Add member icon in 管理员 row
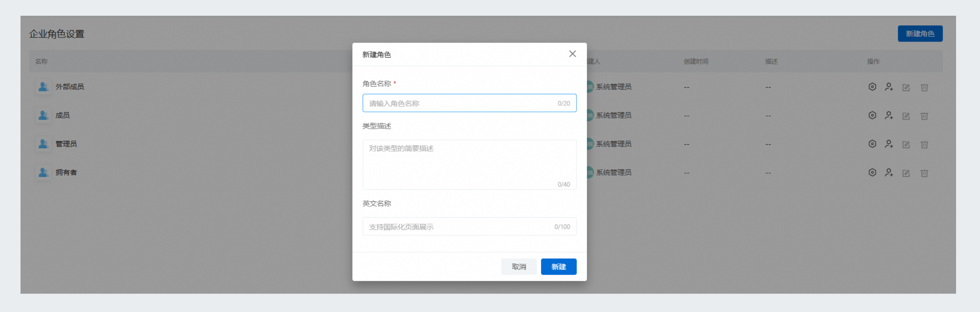980x312 pixels. point(889,144)
